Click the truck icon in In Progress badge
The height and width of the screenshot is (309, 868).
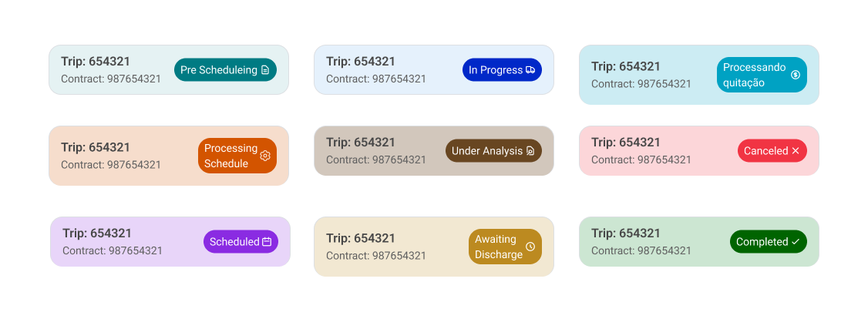(530, 70)
